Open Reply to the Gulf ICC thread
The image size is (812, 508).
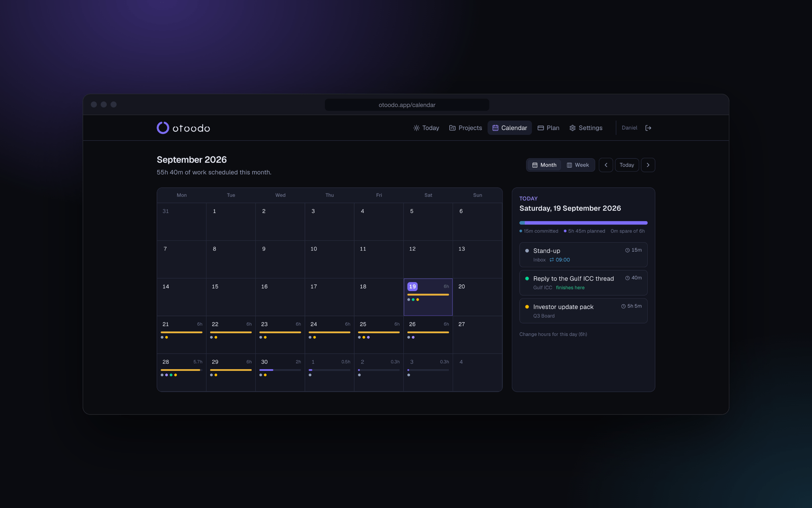pos(583,282)
